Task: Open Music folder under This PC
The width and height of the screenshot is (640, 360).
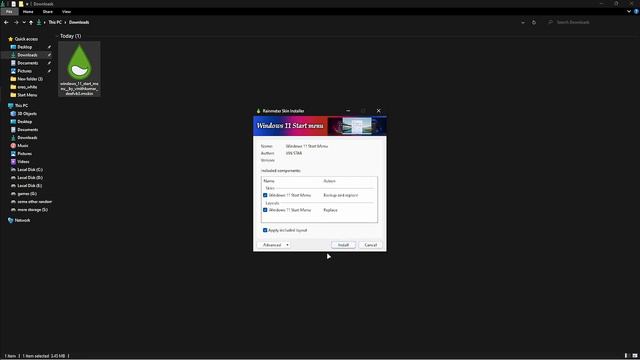Action: pos(23,146)
